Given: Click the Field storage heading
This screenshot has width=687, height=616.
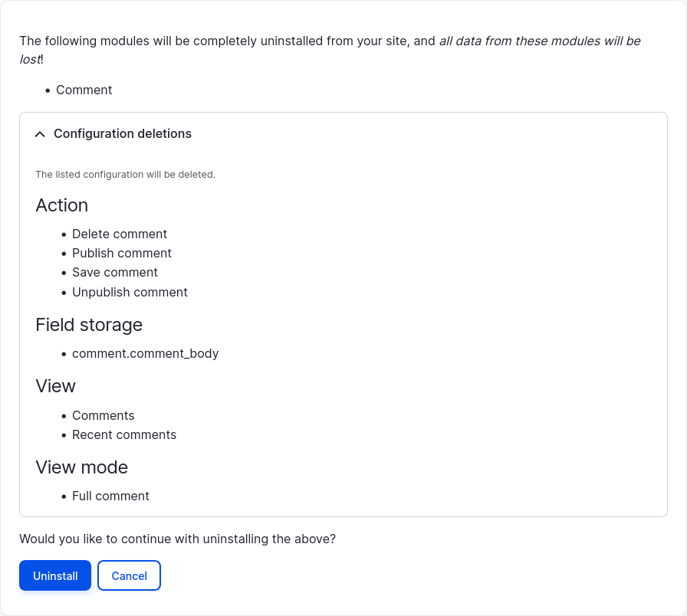Looking at the screenshot, I should click(x=89, y=325).
